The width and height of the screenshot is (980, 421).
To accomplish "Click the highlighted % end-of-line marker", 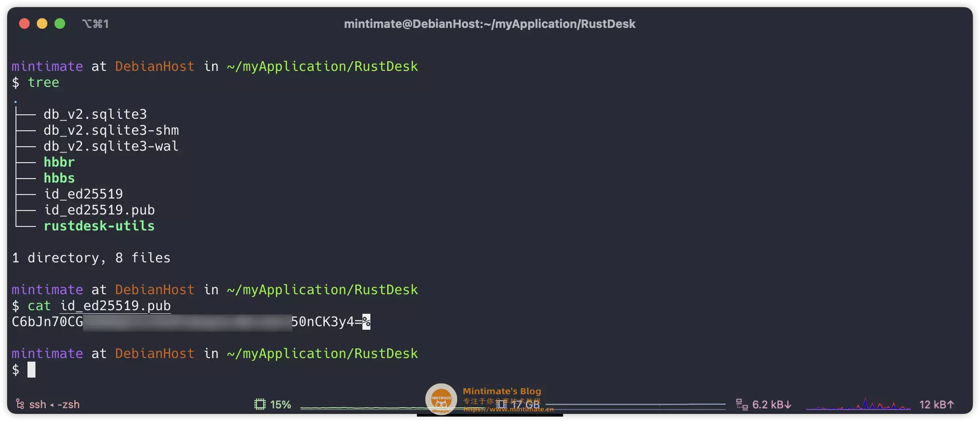I will click(x=366, y=322).
